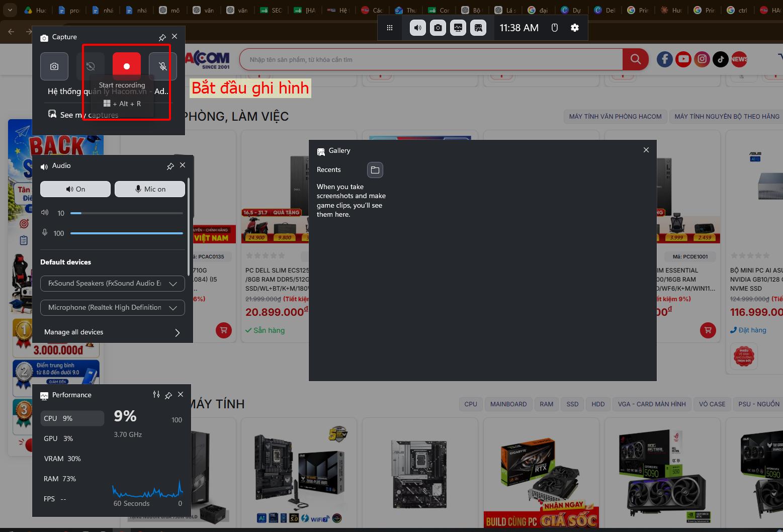Toggle Audio widget from Game Bar toolbar
Image resolution: width=783 pixels, height=532 pixels.
point(418,28)
